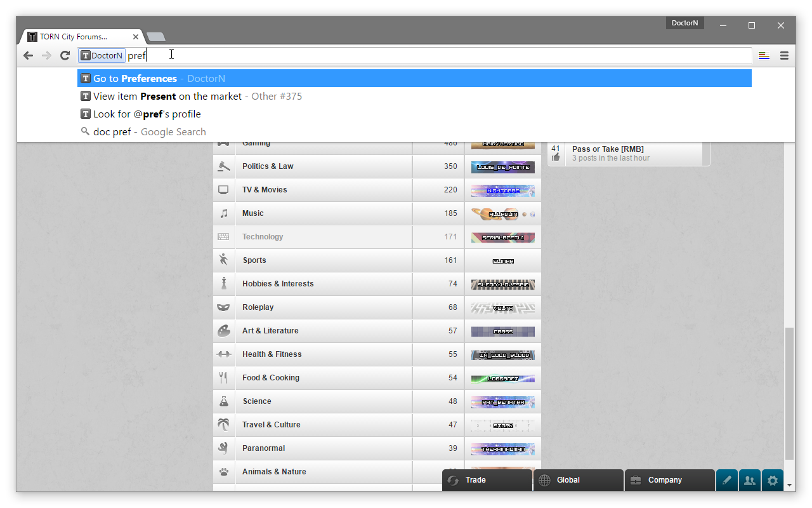The image size is (812, 508).
Task: Open the people icon in chat bar
Action: click(749, 481)
